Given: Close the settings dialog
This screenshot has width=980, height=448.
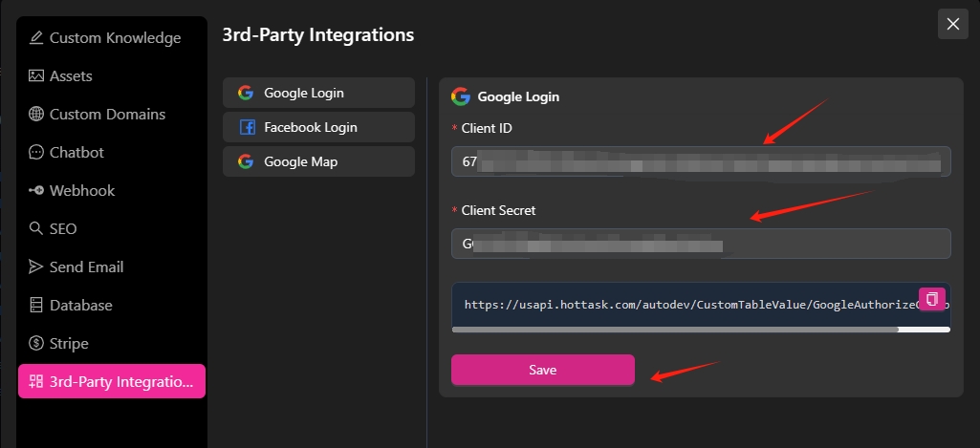Looking at the screenshot, I should tap(953, 24).
